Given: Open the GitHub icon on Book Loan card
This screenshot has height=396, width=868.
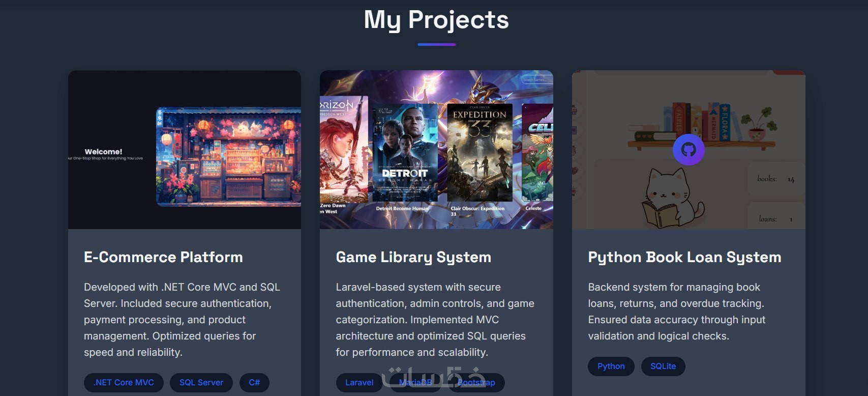Looking at the screenshot, I should [x=689, y=150].
